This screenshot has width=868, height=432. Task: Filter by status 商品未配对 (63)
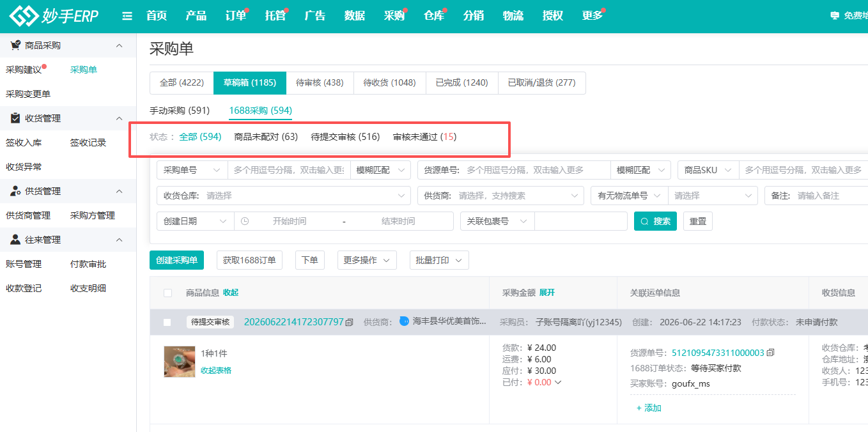(266, 137)
